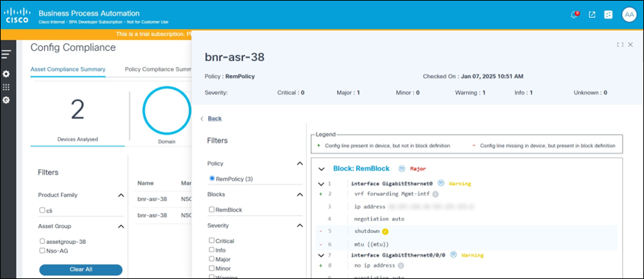Viewport: 644px width, 279px height.
Task: Click the details icon beside Block: RemBlock
Action: [x=402, y=168]
